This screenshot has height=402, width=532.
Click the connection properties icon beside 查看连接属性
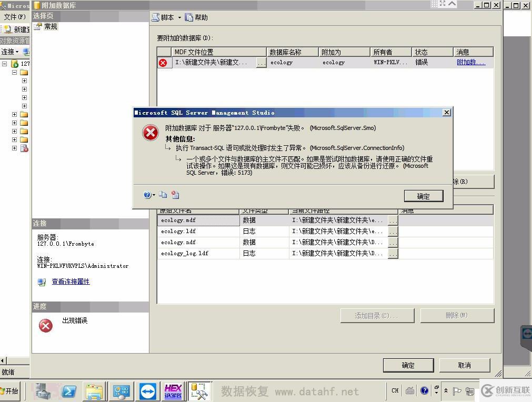coord(42,282)
